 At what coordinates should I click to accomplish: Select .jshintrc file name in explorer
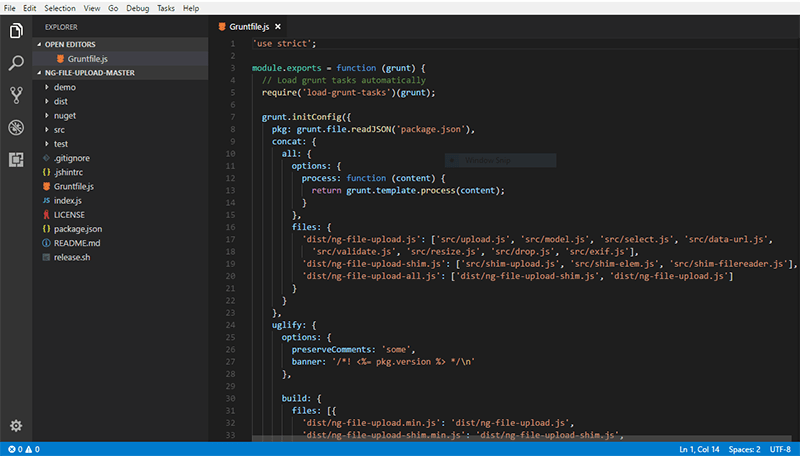(x=68, y=172)
